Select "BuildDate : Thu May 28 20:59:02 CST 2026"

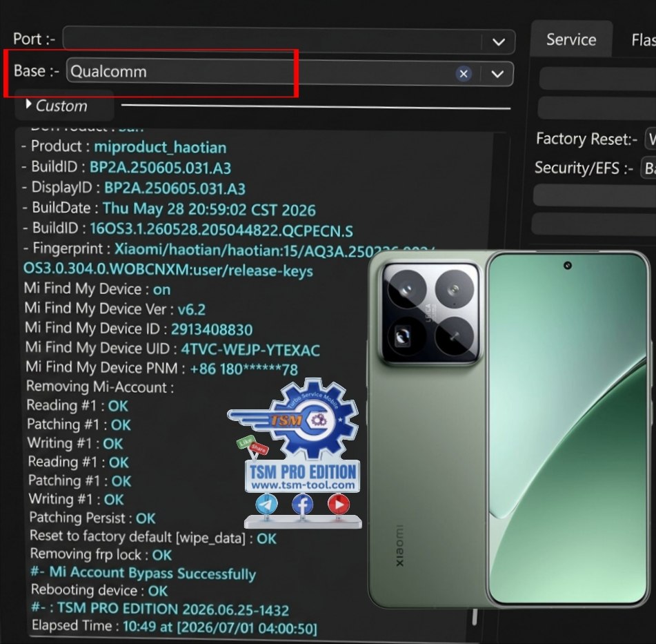[169, 208]
